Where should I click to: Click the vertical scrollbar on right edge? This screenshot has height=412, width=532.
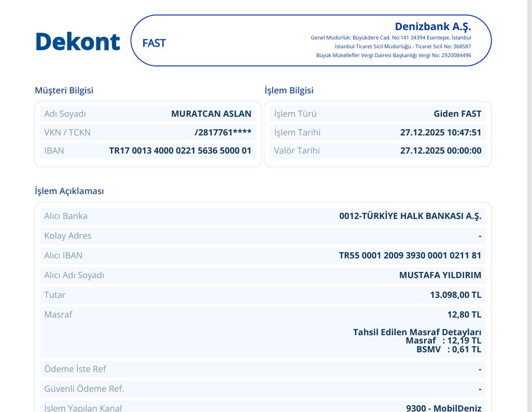tap(529, 206)
